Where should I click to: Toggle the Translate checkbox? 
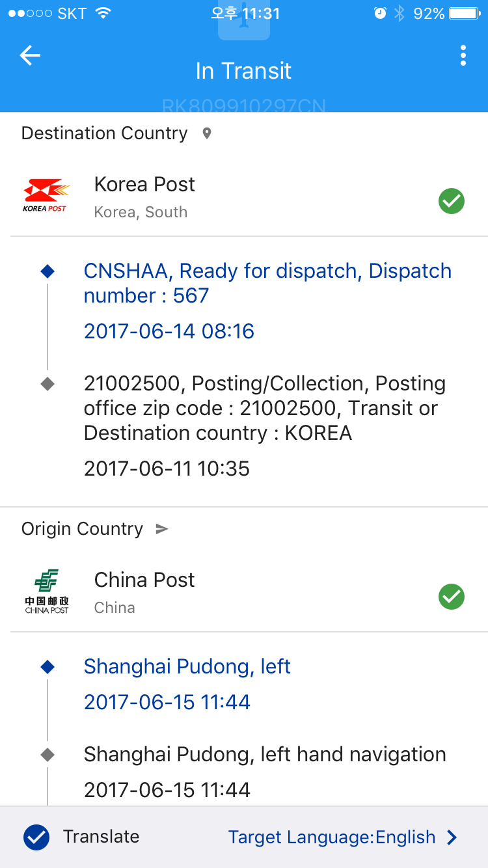[36, 837]
